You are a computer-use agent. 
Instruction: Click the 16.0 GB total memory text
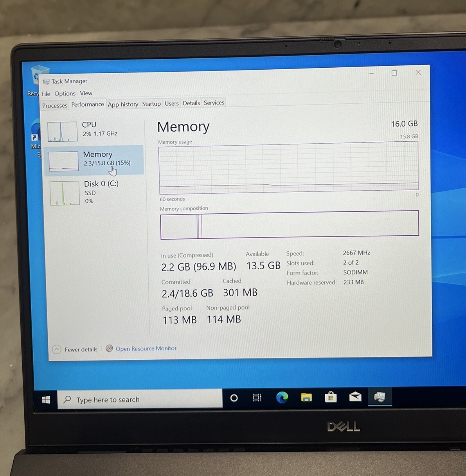405,124
